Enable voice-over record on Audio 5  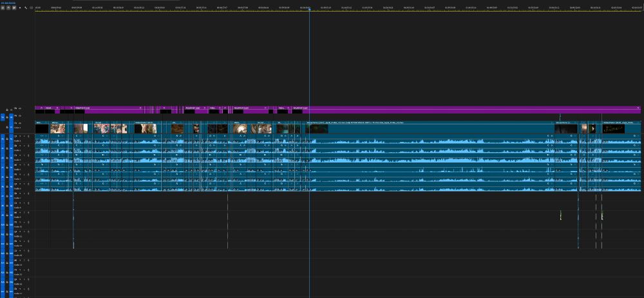(28, 174)
